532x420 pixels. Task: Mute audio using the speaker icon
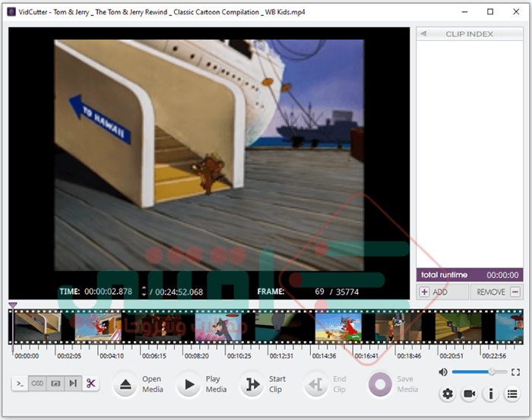pos(443,372)
